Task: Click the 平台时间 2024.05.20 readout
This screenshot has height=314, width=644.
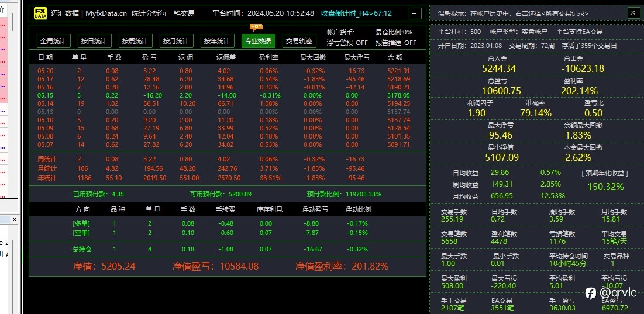Action: (x=263, y=13)
